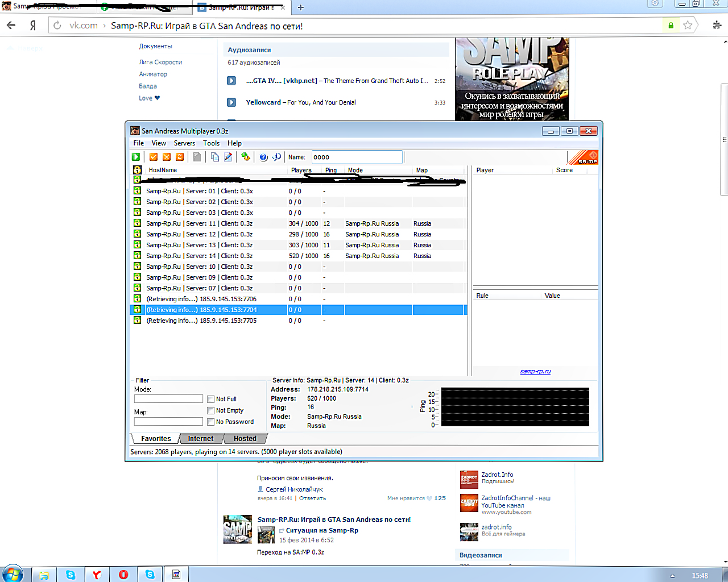
Task: Open 'Ситуация на Samp-Rp' repost link
Action: (322, 530)
